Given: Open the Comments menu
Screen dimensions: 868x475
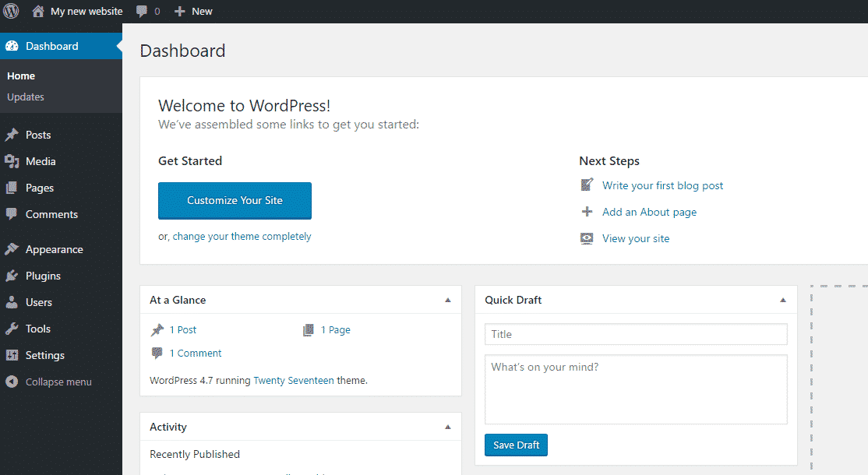Looking at the screenshot, I should (x=51, y=215).
